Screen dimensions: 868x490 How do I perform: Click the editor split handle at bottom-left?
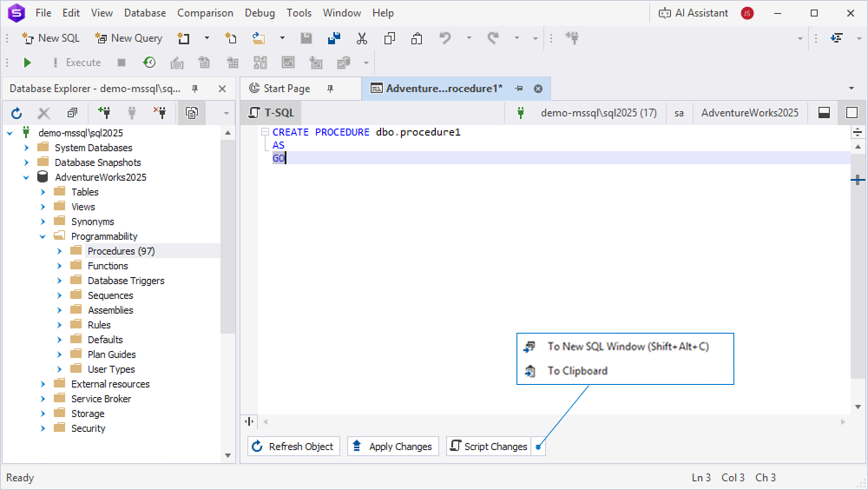(250, 422)
